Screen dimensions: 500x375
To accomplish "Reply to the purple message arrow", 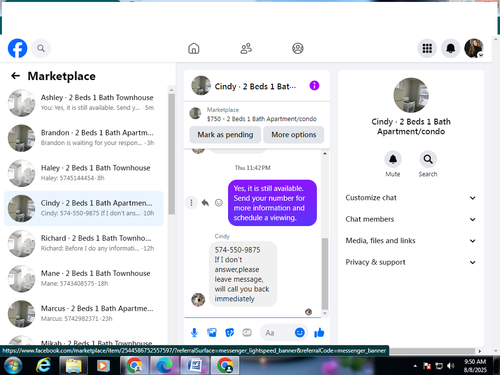I will [205, 203].
